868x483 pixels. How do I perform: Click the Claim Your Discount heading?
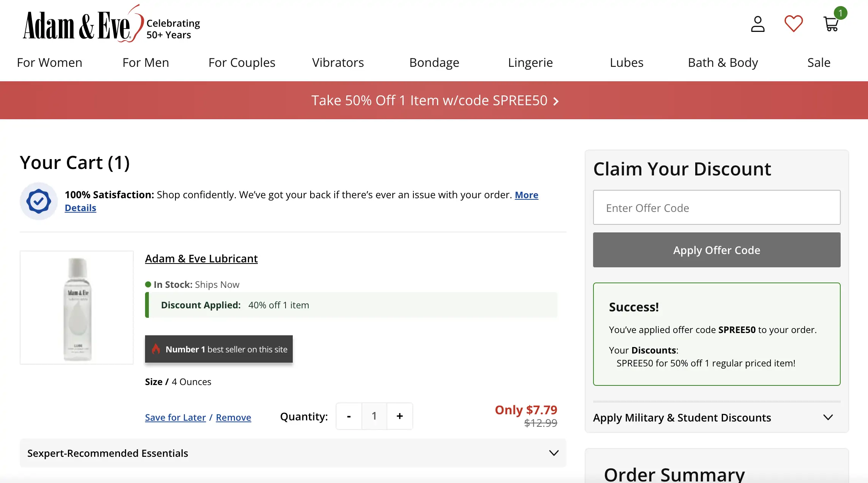pos(682,169)
